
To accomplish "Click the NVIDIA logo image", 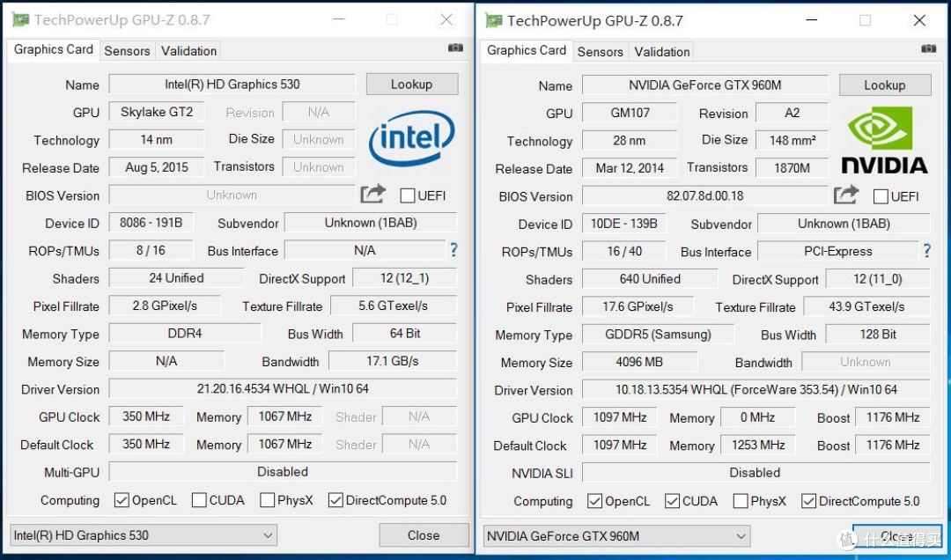I will click(883, 139).
